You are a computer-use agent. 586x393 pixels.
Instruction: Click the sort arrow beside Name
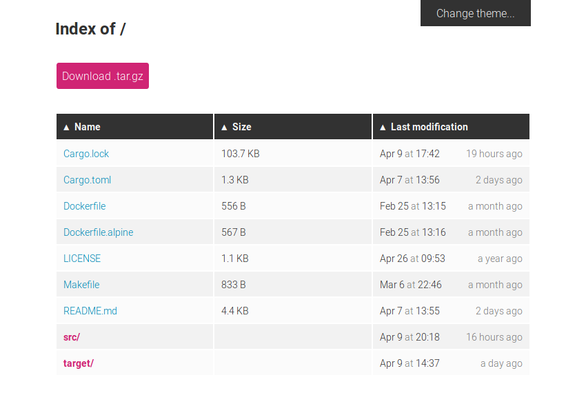67,127
